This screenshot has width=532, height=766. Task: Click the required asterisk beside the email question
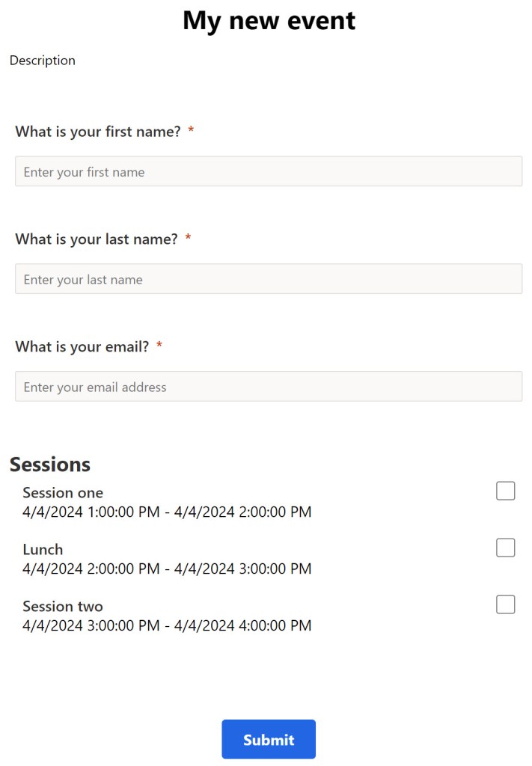pos(159,346)
